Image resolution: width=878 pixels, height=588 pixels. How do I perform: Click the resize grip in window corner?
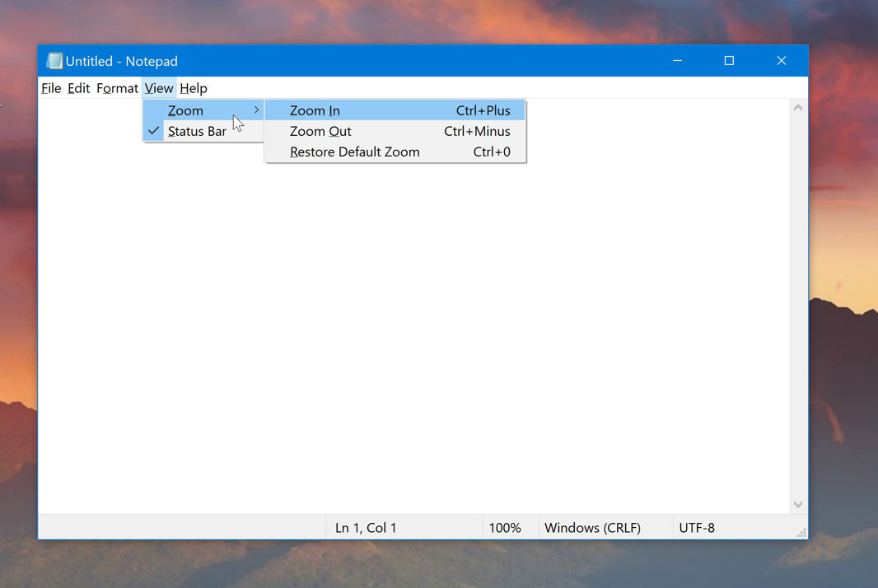click(801, 533)
